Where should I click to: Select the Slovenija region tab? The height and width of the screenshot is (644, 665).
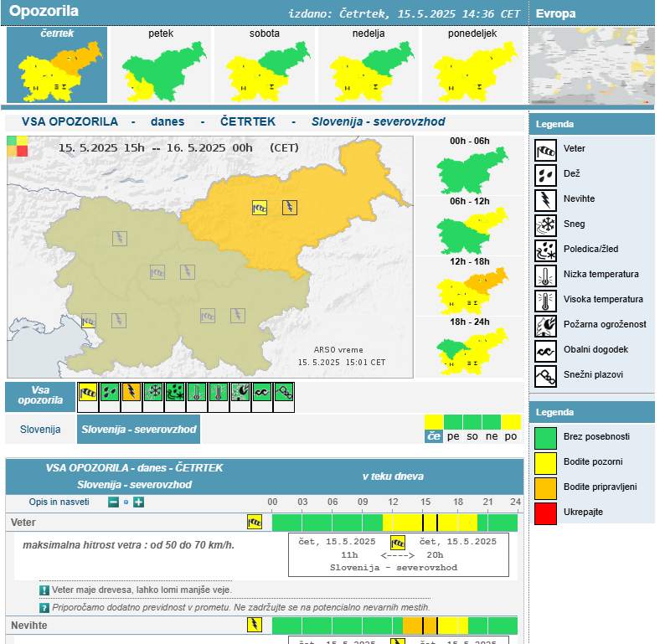tap(40, 430)
